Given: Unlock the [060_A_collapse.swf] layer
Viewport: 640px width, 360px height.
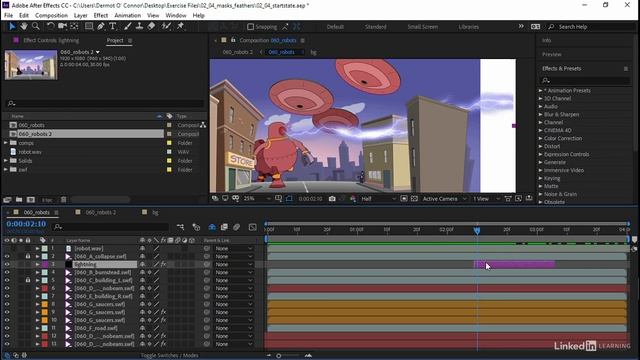Looking at the screenshot, I should 28,256.
